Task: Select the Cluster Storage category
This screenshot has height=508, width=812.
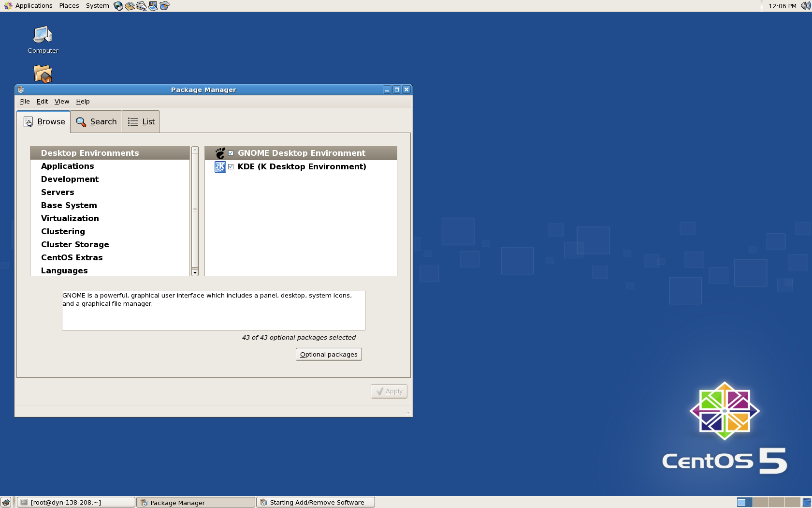Action: (110, 244)
